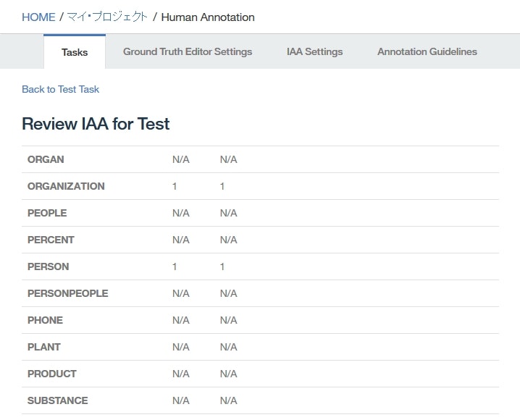Image resolution: width=520 pixels, height=420 pixels.
Task: Go back via Back to Test Task link
Action: tap(60, 89)
